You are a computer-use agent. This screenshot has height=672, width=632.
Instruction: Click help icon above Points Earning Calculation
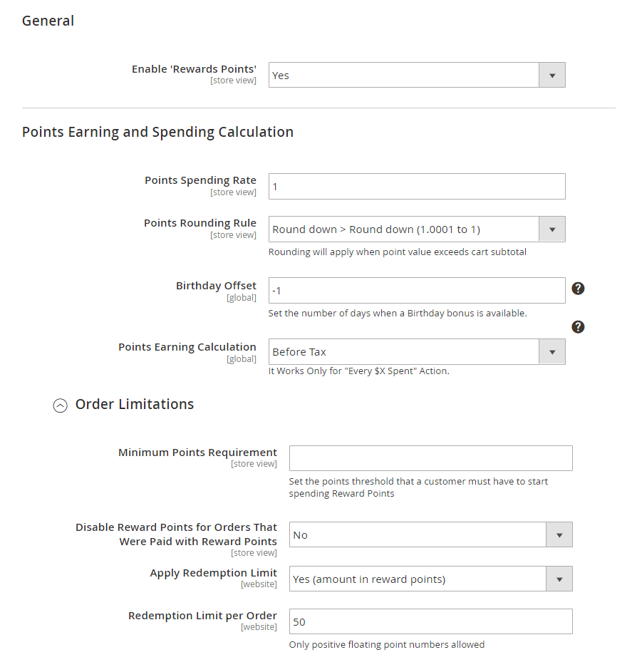(579, 327)
